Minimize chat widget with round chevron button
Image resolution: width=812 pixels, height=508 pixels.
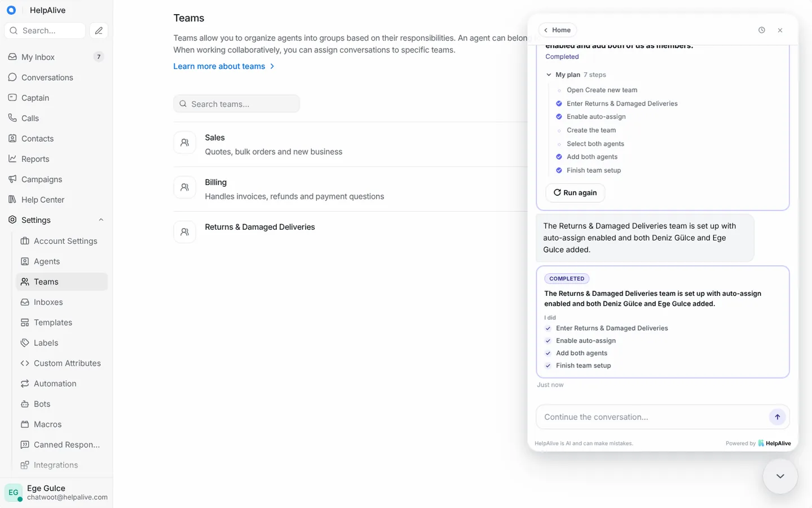pos(780,476)
